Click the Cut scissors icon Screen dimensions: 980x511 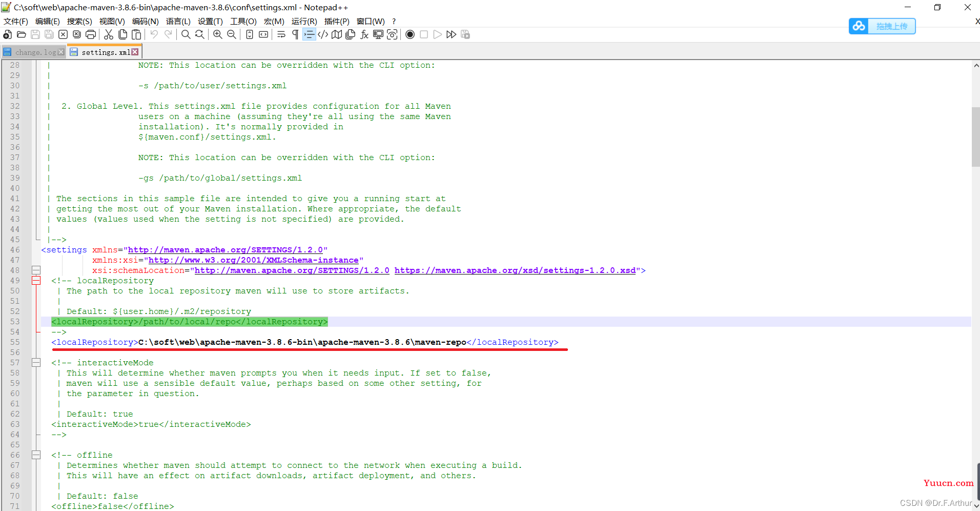[x=109, y=34]
